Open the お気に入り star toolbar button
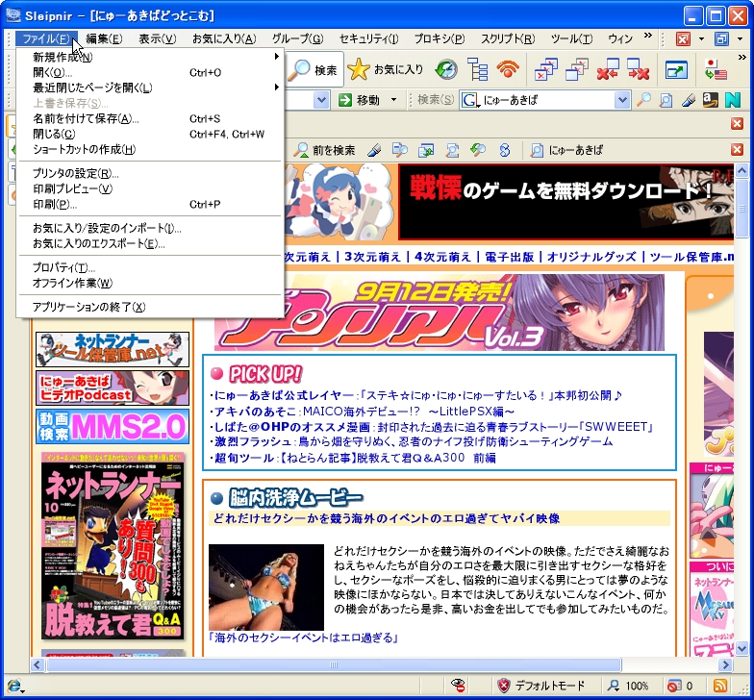754x700 pixels. 386,70
